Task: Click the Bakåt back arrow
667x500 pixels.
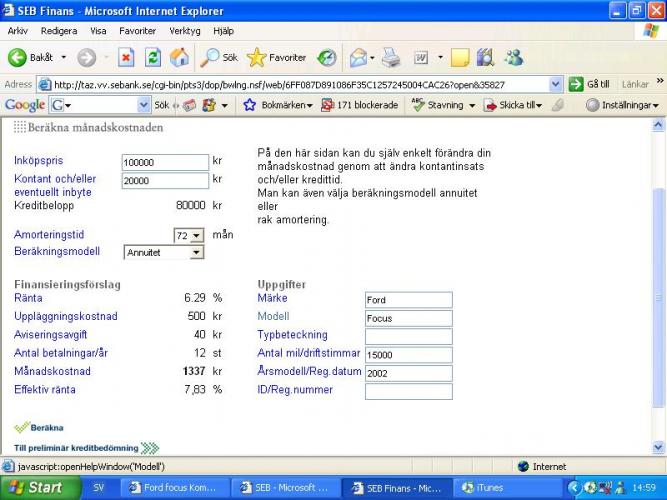Action: click(x=30, y=58)
